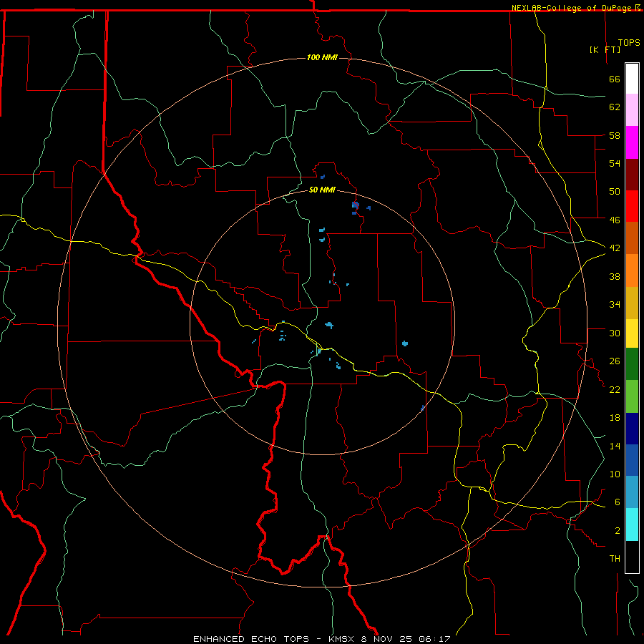This screenshot has width=644, height=644.
Task: Click the "62" legend value
Action: coord(615,107)
